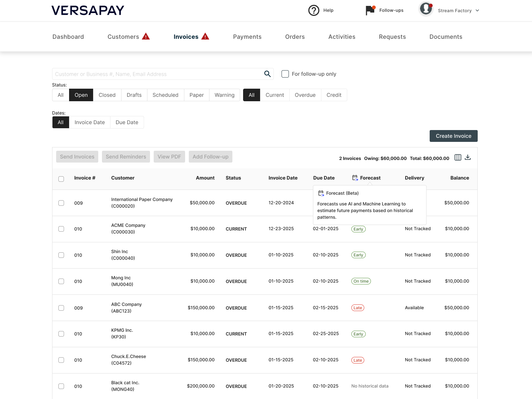Click the customer search input field
This screenshot has width=532, height=399.
(157, 74)
